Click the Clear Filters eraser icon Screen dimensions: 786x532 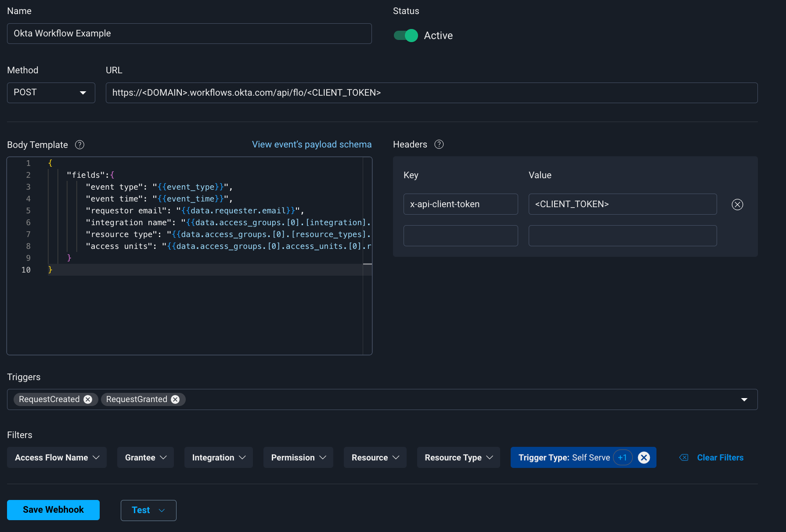683,457
